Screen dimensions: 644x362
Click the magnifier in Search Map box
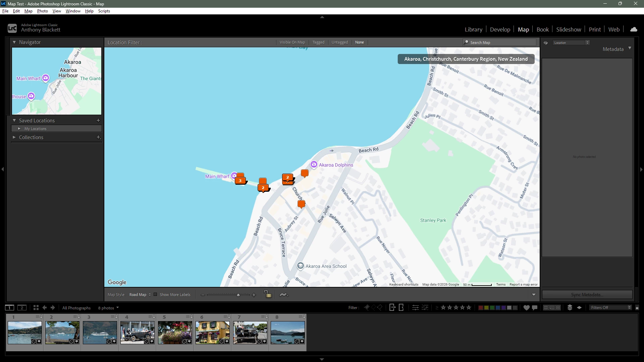466,42
